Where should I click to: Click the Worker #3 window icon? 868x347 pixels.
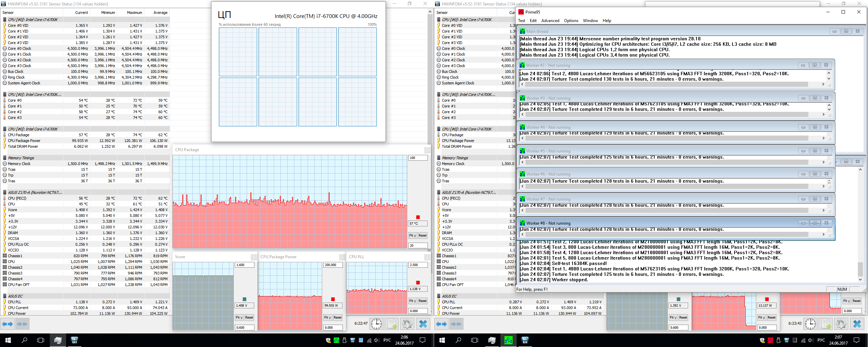coord(522,98)
